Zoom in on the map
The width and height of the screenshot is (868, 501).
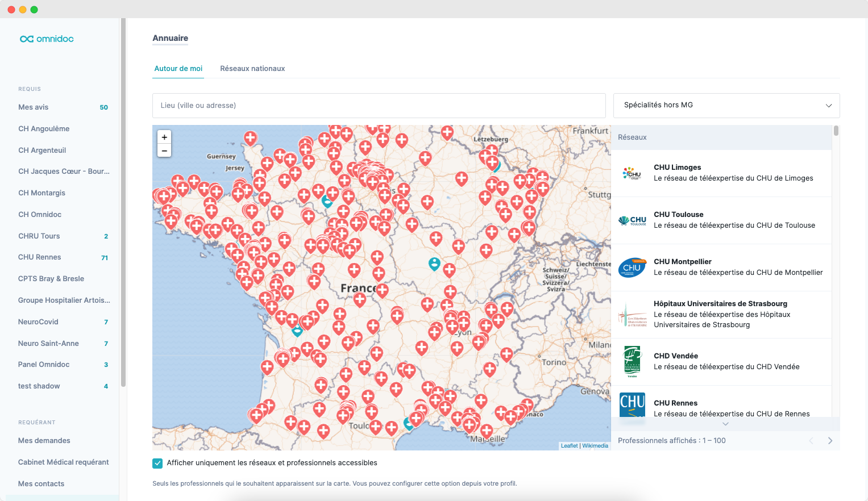164,137
